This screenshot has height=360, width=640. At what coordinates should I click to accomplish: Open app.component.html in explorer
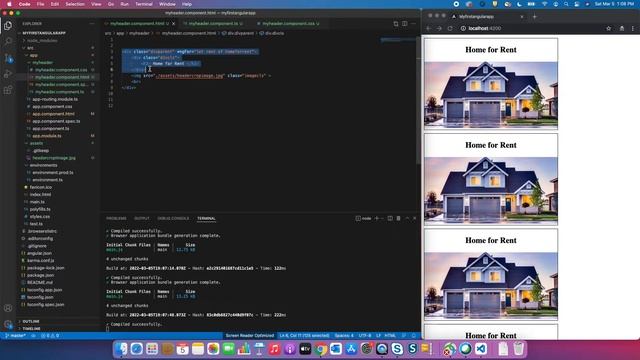coord(53,114)
